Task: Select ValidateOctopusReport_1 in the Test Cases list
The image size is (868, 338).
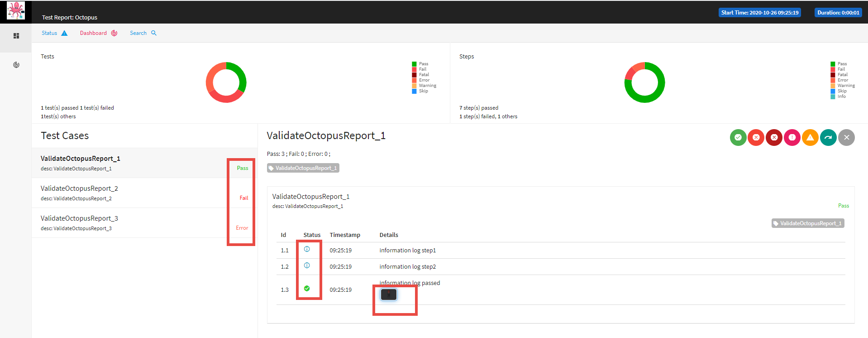Action: [x=144, y=163]
